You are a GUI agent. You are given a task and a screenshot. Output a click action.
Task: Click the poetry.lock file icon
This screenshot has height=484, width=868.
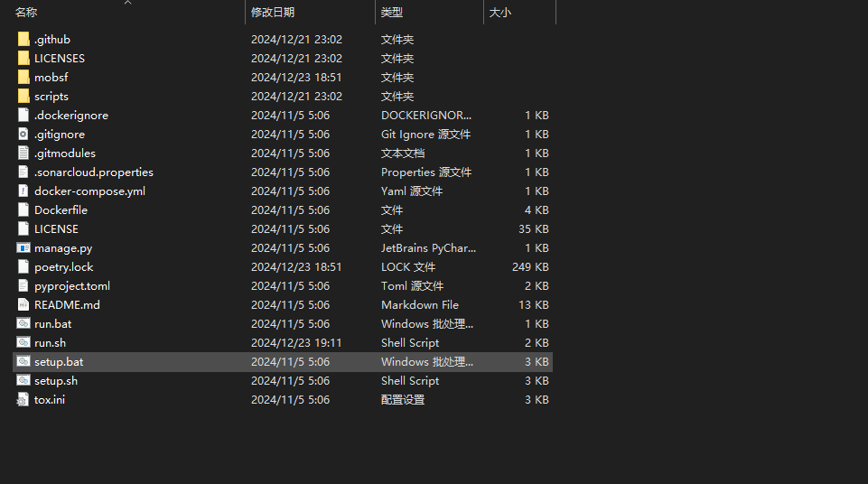tap(23, 266)
